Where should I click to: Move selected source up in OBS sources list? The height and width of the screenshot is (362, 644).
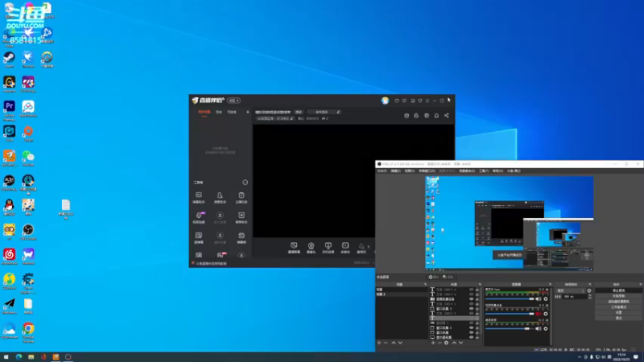click(x=454, y=343)
